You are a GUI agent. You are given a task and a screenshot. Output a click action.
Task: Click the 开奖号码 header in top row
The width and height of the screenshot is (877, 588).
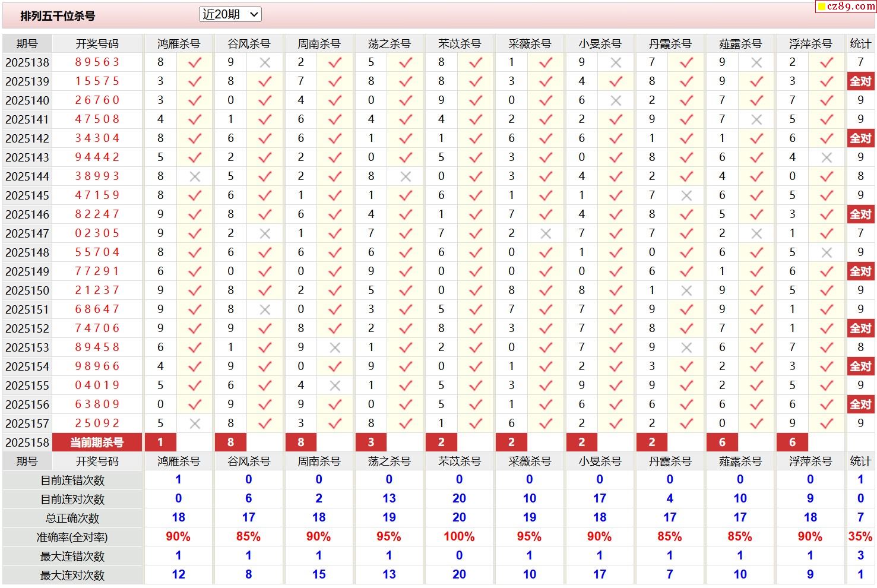[97, 44]
